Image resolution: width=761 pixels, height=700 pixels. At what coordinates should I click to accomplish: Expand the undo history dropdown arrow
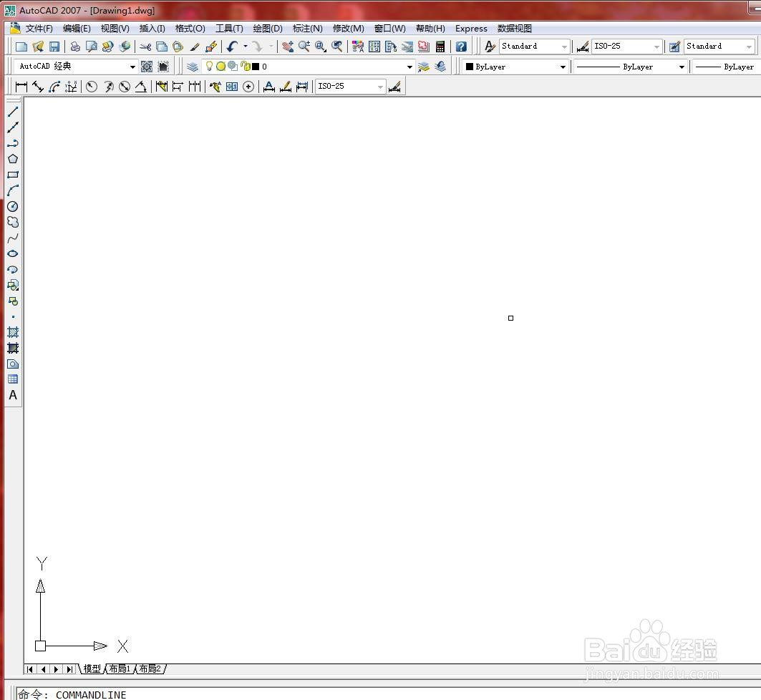(x=246, y=47)
